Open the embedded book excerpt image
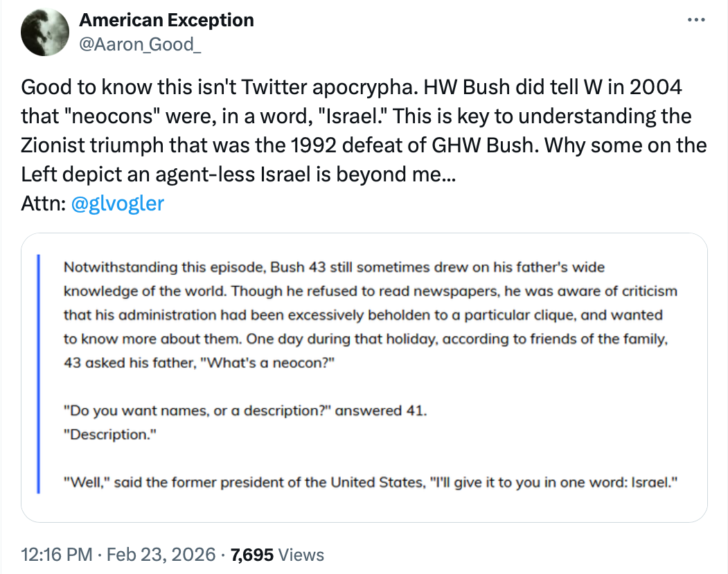The height and width of the screenshot is (574, 728). coord(364,377)
